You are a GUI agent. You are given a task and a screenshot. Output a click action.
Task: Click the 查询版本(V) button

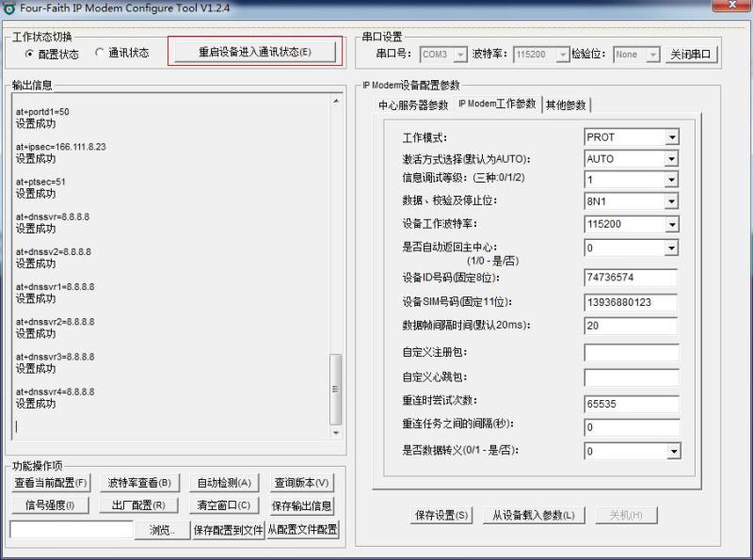(301, 483)
